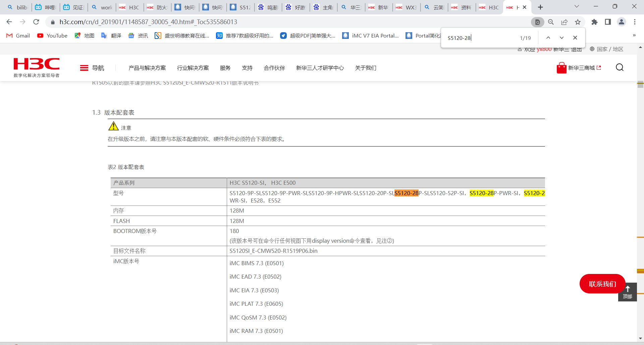The image size is (644, 345).
Task: Bookmark this page with the star icon
Action: 578,22
